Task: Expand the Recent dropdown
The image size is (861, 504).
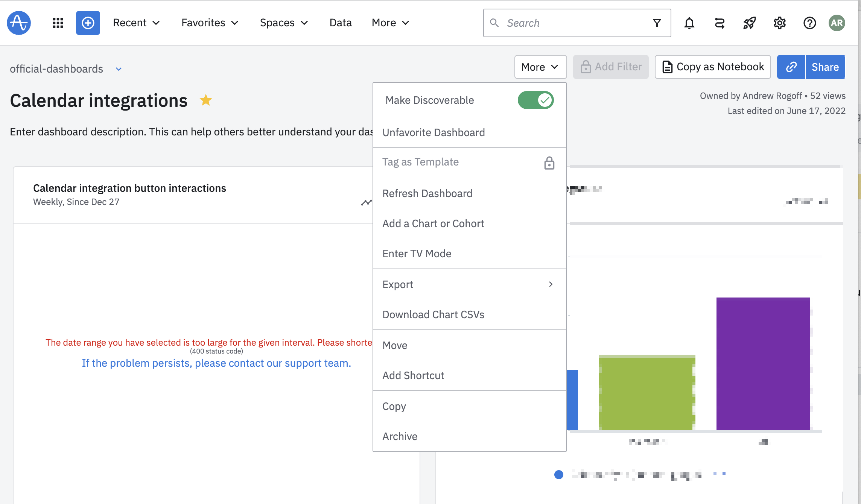Action: [136, 23]
